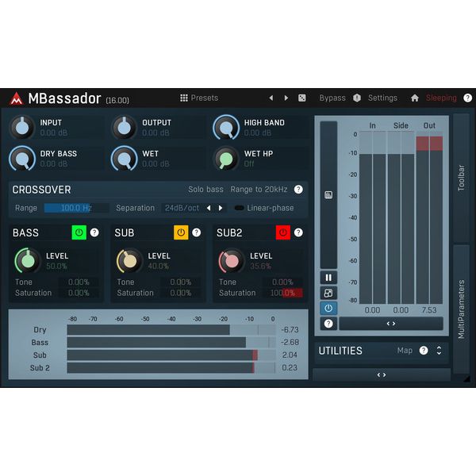This screenshot has height=476, width=476.
Task: Open the Separation 24dB/oct selector
Action: point(182,208)
